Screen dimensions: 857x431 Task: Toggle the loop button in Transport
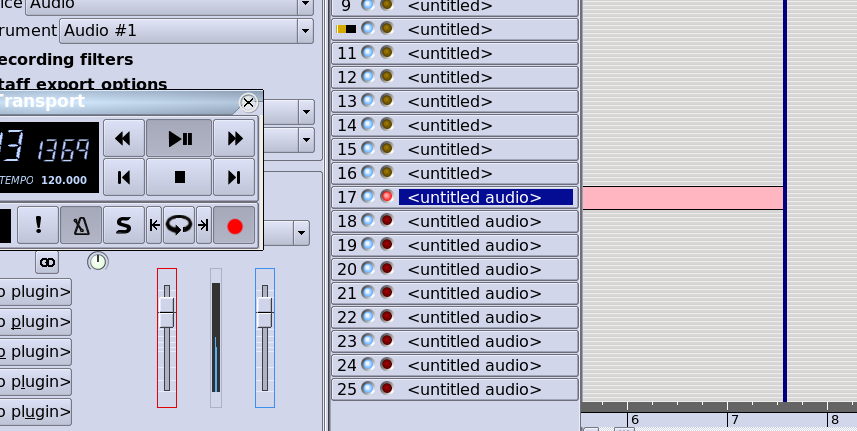179,226
